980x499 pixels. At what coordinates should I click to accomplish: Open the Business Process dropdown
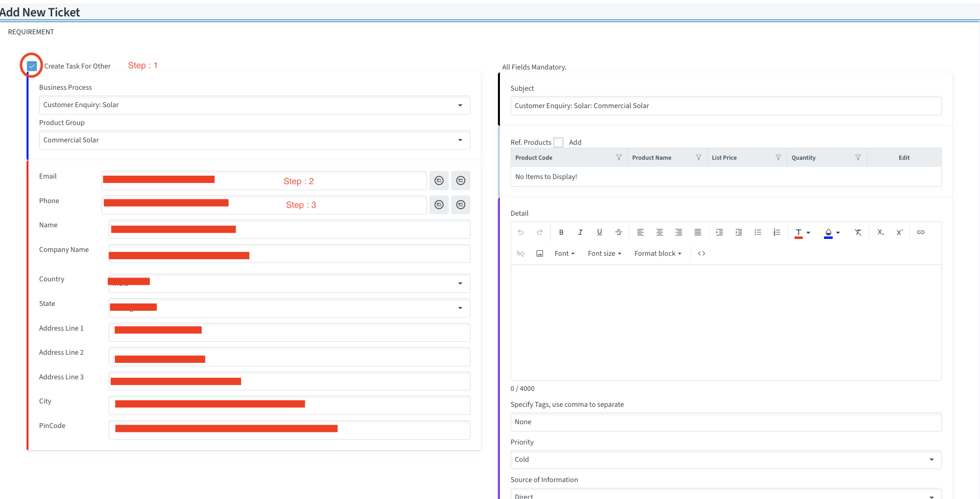point(254,105)
